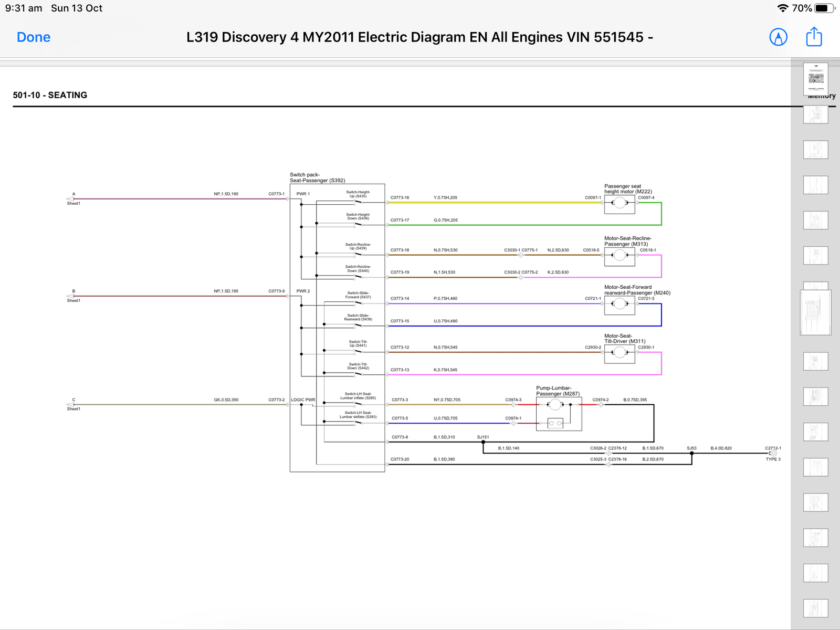Tap the splice label SJ53
This screenshot has width=840, height=630.
coord(691,448)
